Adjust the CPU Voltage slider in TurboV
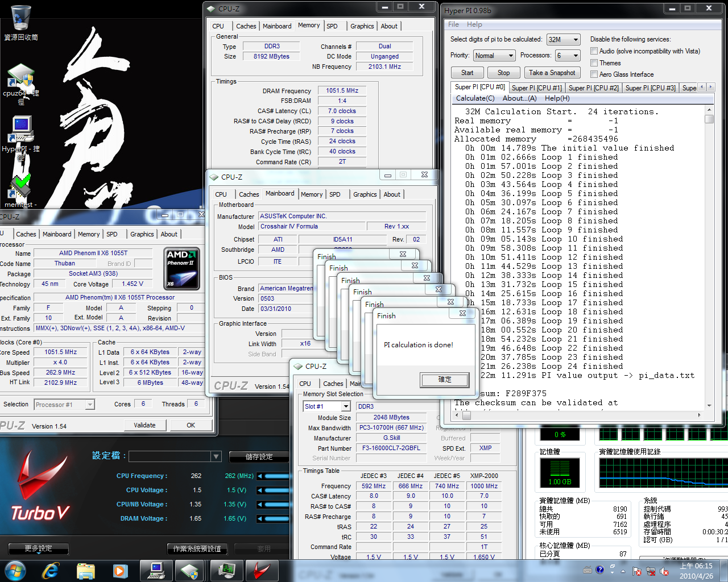Screen dimensions: 728x582 click(x=277, y=490)
